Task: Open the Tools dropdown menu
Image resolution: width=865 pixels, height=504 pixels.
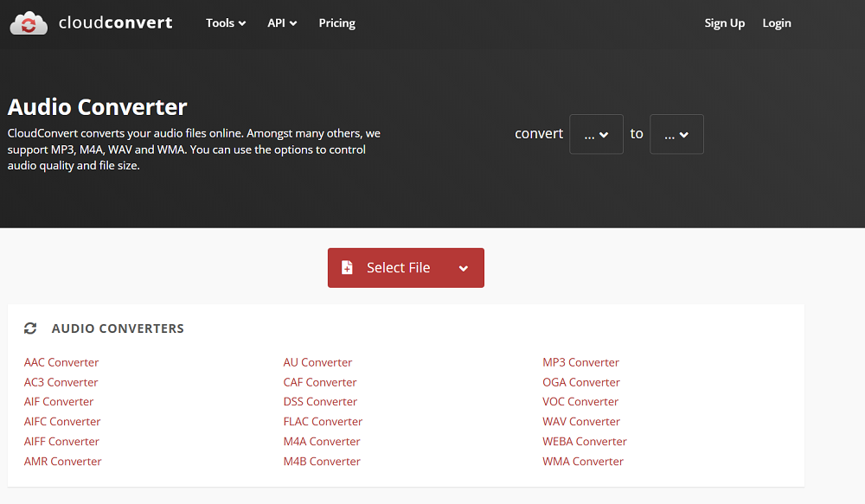Action: point(226,23)
